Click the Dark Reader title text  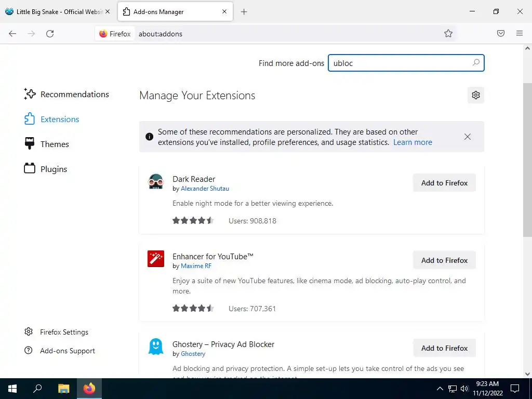[x=194, y=179]
